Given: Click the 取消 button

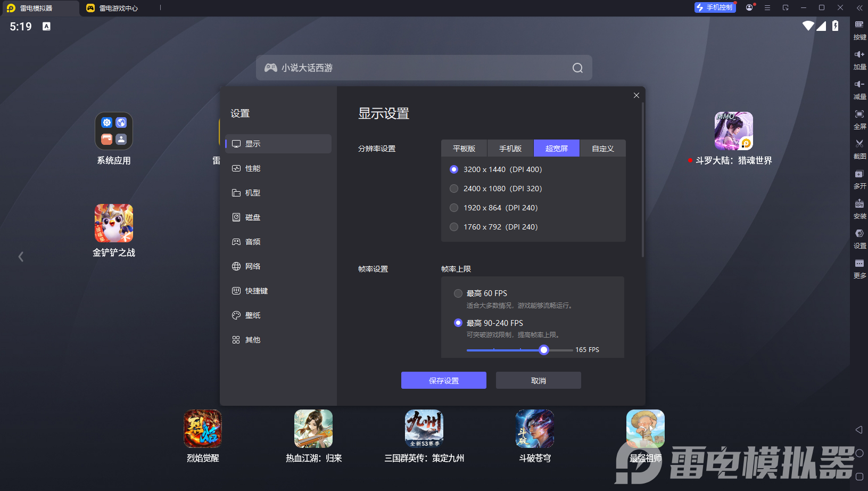Looking at the screenshot, I should click(x=539, y=380).
